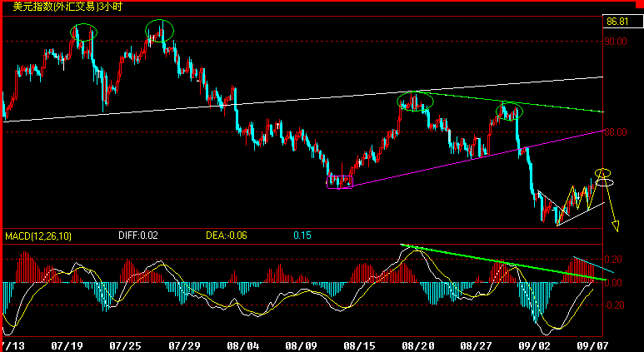Click the -0.20 MACD axis label
The width and height of the screenshot is (644, 352).
click(x=614, y=305)
